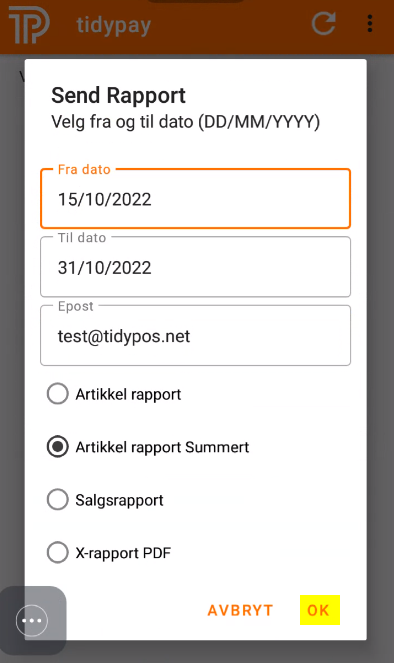Click the AVBRYT cancel button

tap(240, 610)
